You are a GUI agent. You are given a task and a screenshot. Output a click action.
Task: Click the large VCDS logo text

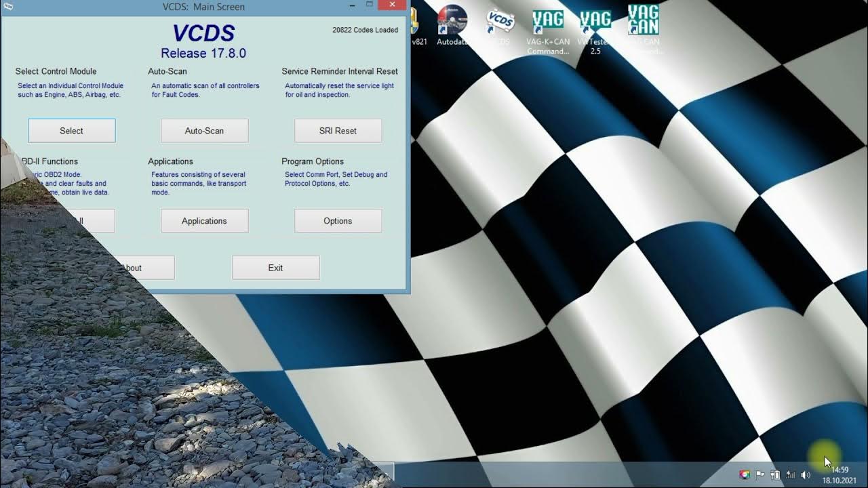(x=203, y=33)
